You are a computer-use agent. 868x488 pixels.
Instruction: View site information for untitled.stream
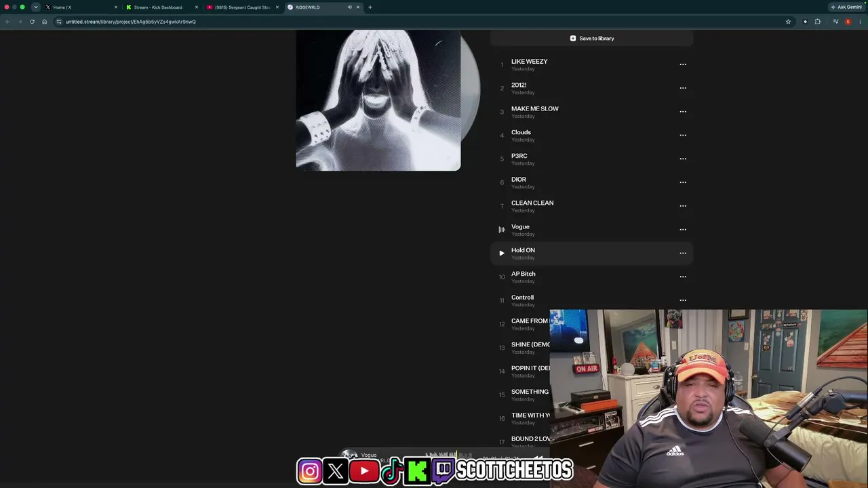(59, 22)
